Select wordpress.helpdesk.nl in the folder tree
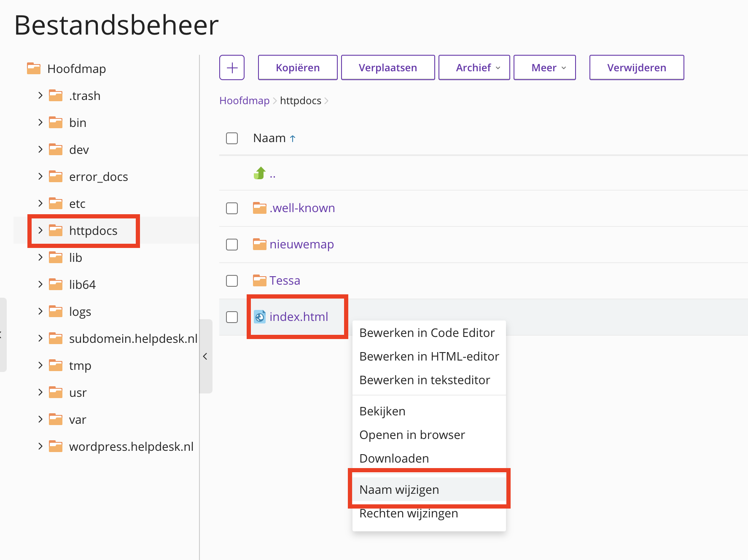Viewport: 748px width, 560px height. (131, 447)
